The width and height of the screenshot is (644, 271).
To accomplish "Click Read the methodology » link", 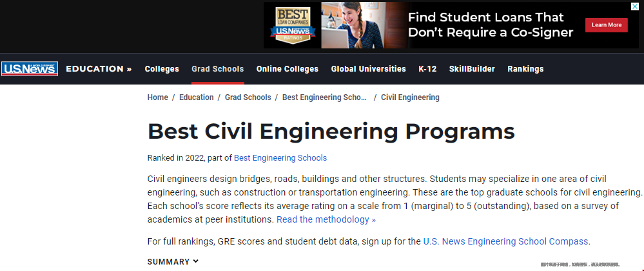I will (x=326, y=219).
